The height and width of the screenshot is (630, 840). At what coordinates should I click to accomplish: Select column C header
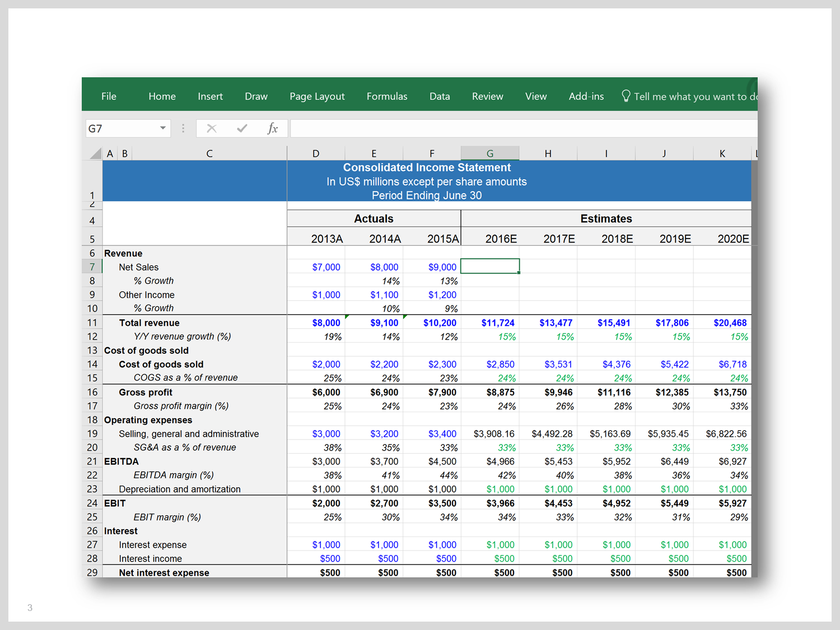(x=209, y=153)
